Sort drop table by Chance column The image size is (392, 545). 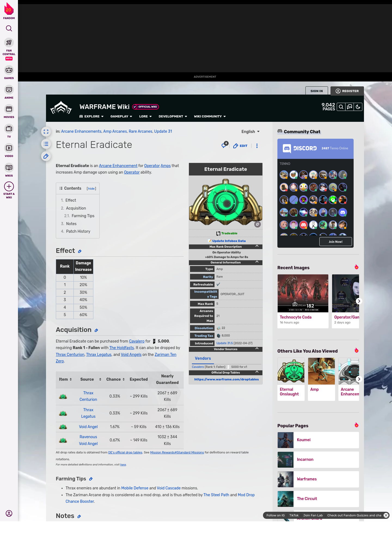point(115,379)
